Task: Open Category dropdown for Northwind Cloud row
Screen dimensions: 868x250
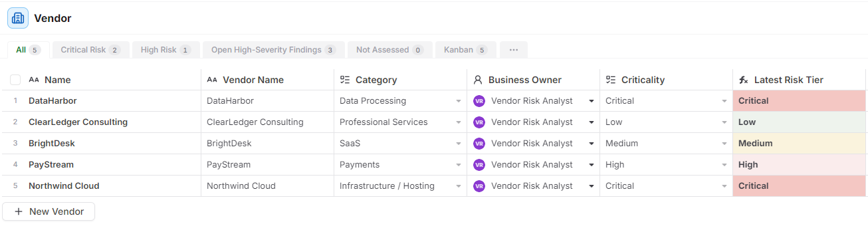Action: (x=459, y=186)
